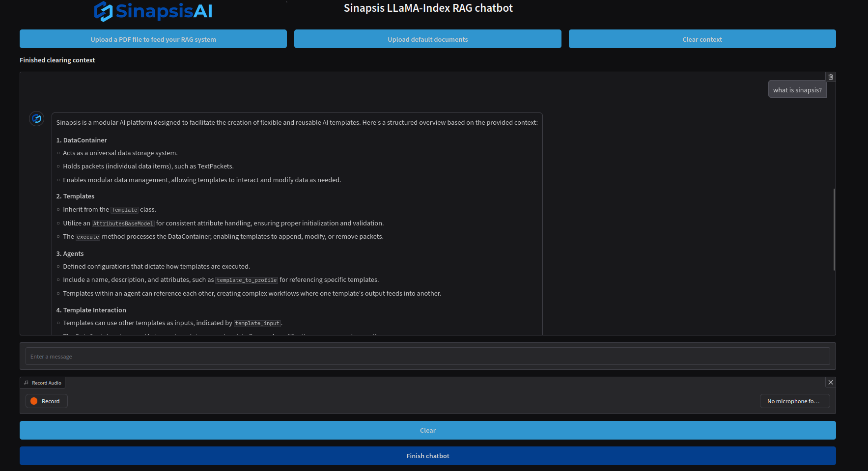This screenshot has width=868, height=471.
Task: Click the hexagon logo inside the bot avatar circle
Action: 36,118
